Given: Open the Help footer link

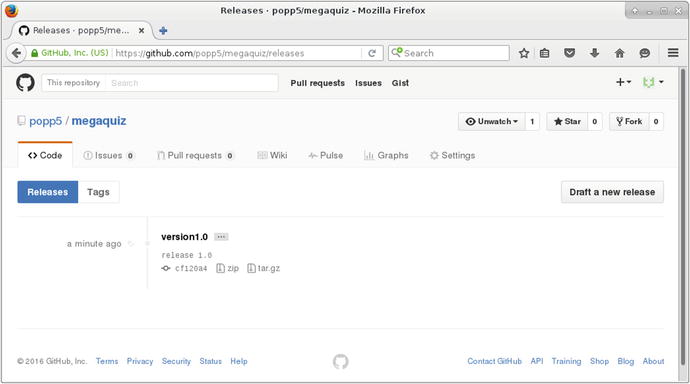Looking at the screenshot, I should pyautogui.click(x=239, y=361).
